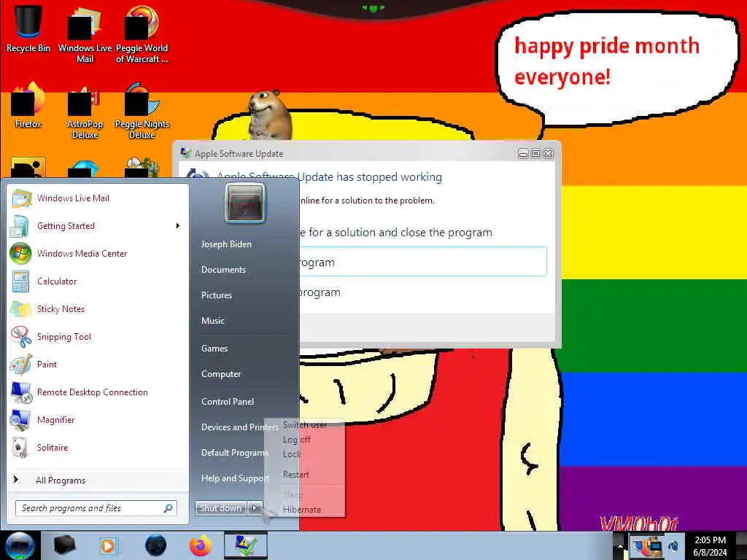The image size is (747, 560).
Task: Open Joseph Biden user folder
Action: pos(226,244)
